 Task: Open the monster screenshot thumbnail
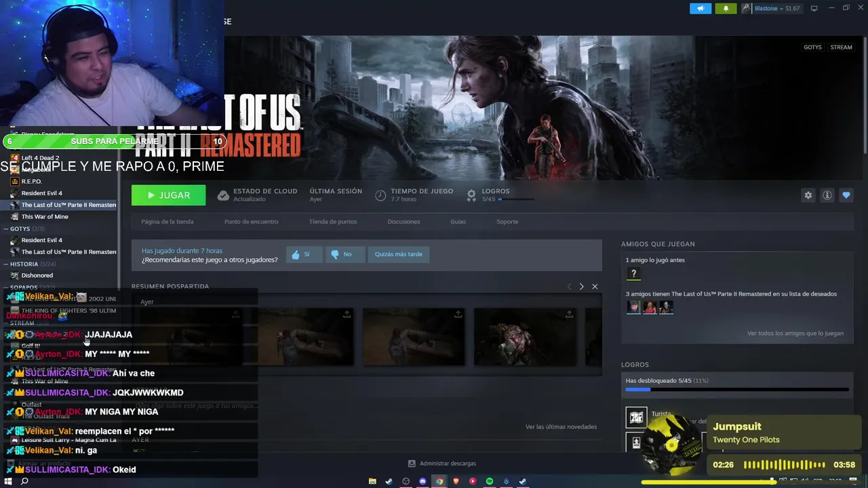[525, 337]
